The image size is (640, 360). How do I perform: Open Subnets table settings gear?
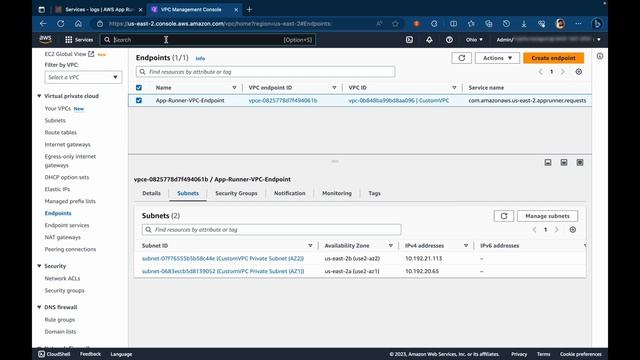573,230
